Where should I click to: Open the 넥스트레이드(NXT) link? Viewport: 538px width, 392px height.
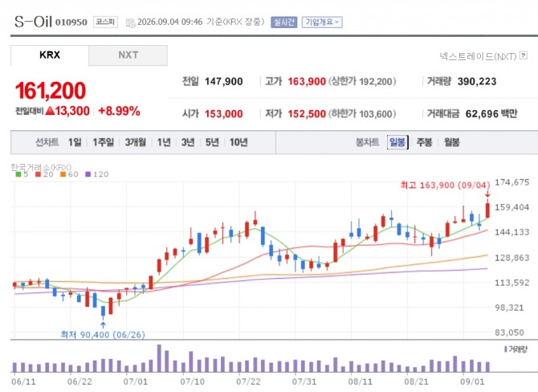[478, 56]
